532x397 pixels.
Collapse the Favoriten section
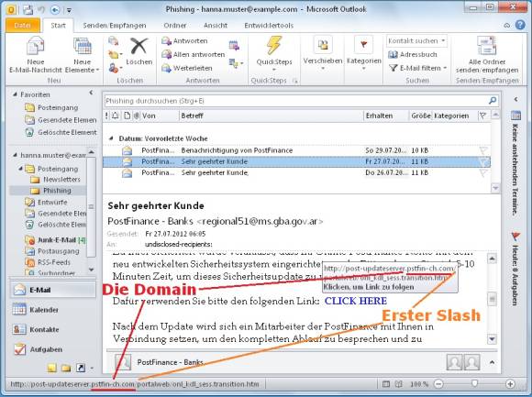tap(15, 95)
